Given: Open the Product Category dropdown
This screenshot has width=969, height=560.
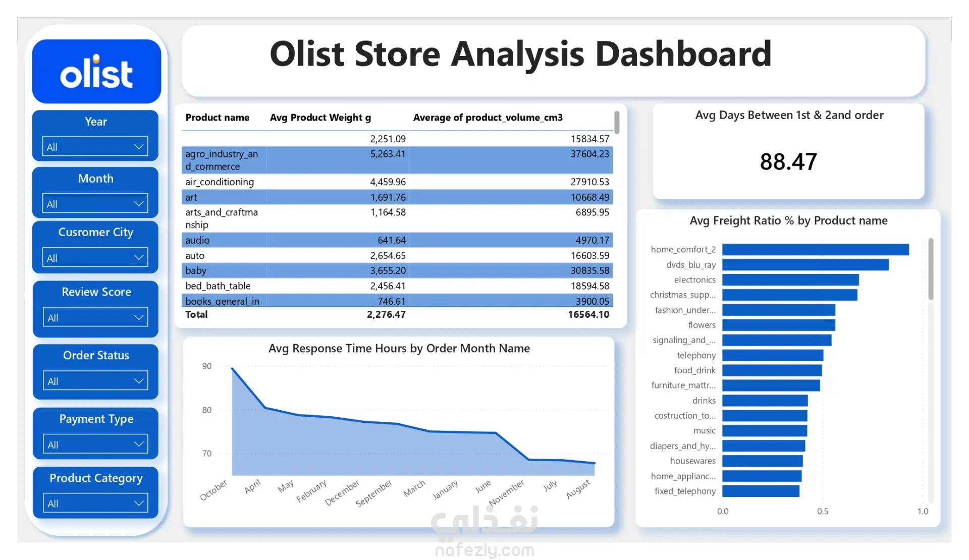Looking at the screenshot, I should [x=95, y=503].
